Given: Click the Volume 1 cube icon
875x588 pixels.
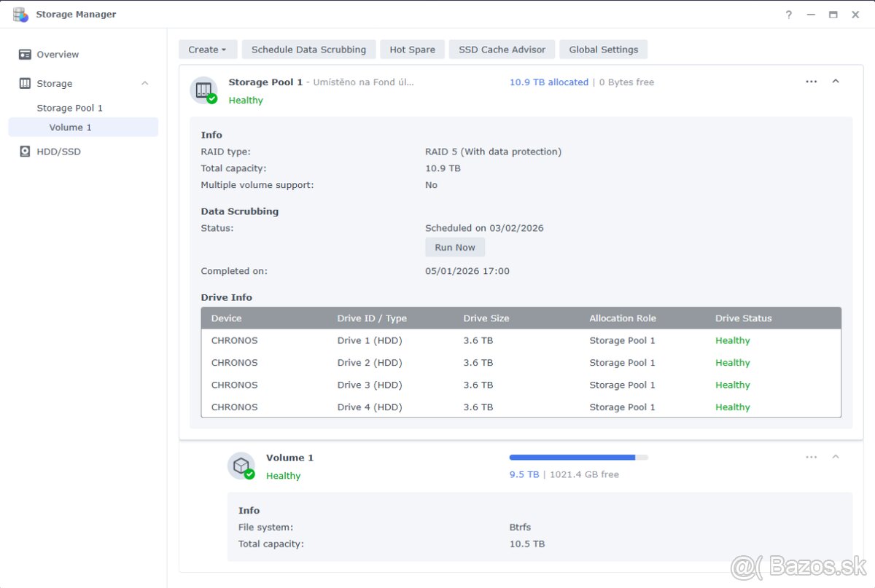Looking at the screenshot, I should click(x=241, y=466).
